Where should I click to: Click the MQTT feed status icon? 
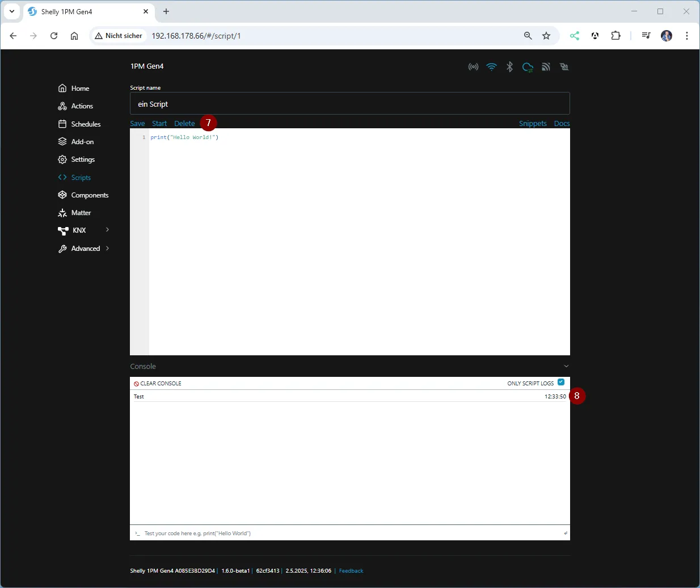[546, 67]
